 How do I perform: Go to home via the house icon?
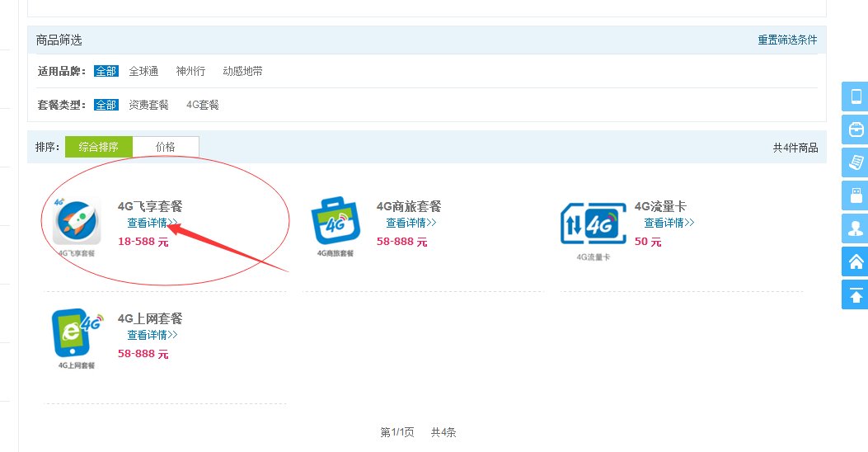(856, 261)
